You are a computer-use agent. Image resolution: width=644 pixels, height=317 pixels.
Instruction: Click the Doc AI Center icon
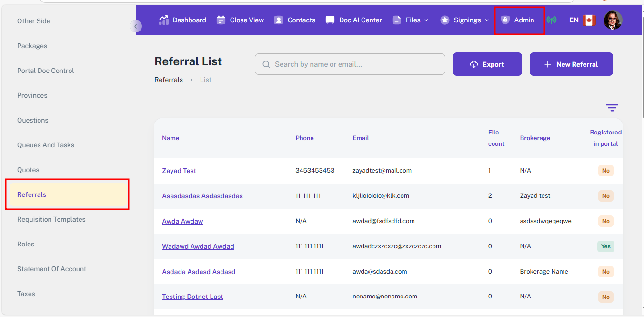coord(330,20)
